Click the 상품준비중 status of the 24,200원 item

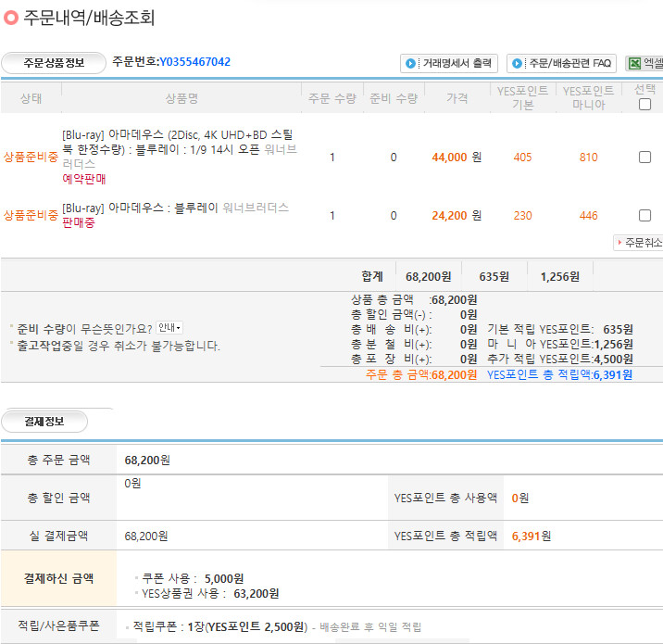click(x=31, y=215)
